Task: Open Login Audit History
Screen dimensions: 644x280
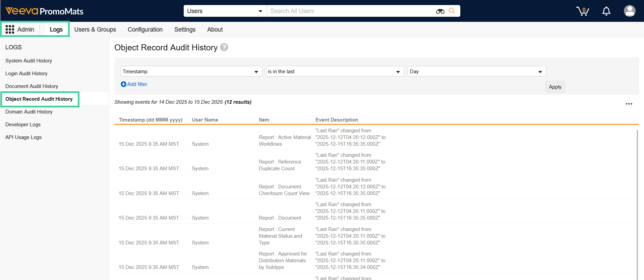Action: (26, 74)
